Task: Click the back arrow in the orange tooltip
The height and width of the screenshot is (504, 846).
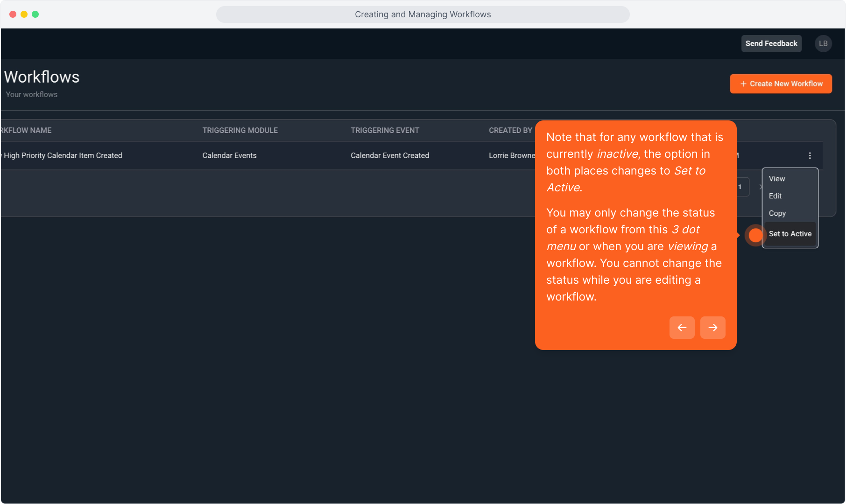Action: click(x=682, y=328)
